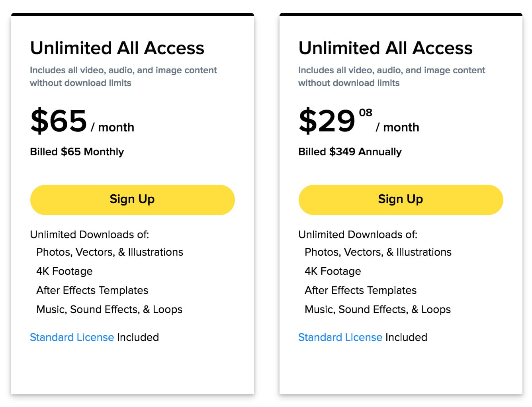Click 4K Footage in the monthly plan
The width and height of the screenshot is (532, 407).
pos(65,271)
